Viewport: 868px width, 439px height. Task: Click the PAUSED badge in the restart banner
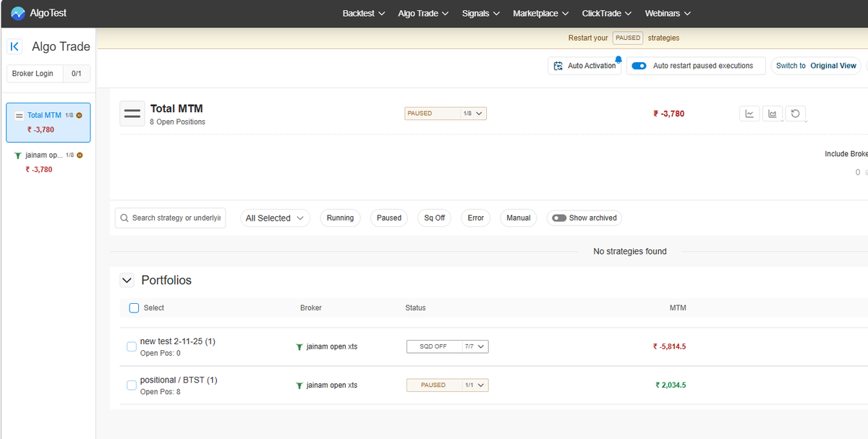(x=628, y=38)
